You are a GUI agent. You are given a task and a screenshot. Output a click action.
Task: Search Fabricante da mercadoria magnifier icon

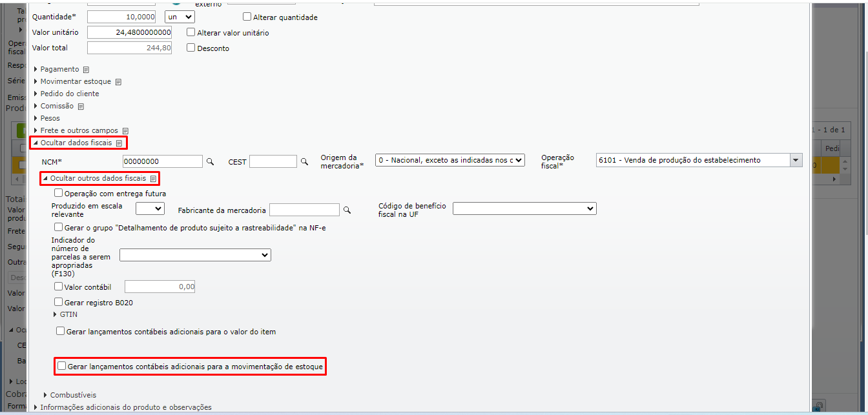point(347,210)
